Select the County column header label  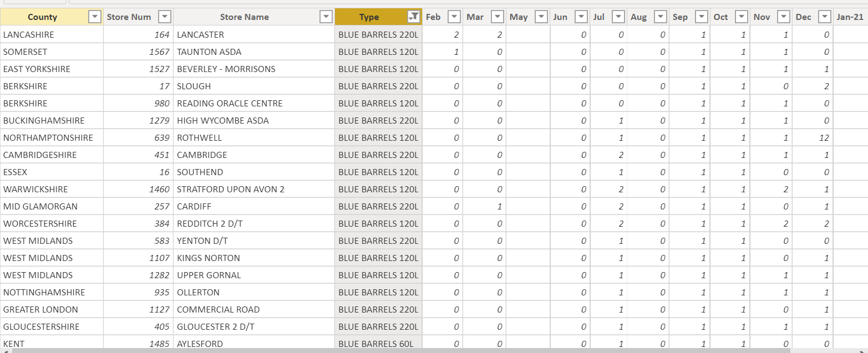click(x=42, y=17)
